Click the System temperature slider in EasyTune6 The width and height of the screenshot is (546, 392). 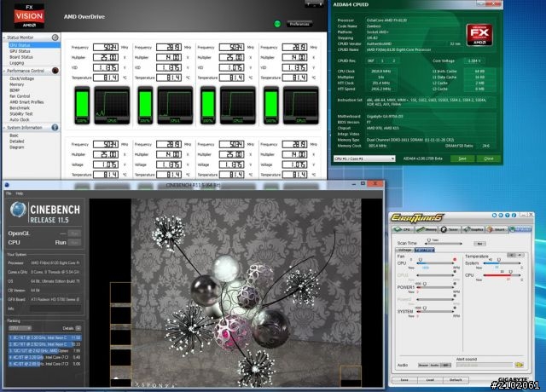[502, 262]
